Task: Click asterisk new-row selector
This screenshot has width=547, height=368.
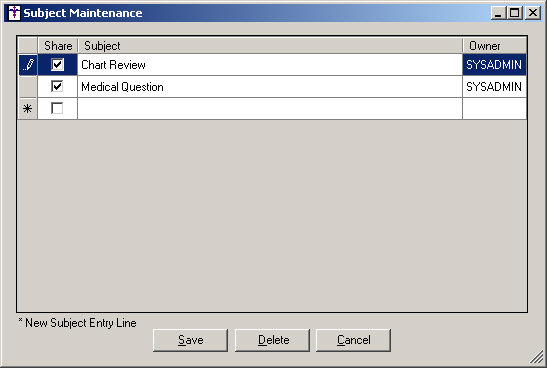Action: (28, 108)
